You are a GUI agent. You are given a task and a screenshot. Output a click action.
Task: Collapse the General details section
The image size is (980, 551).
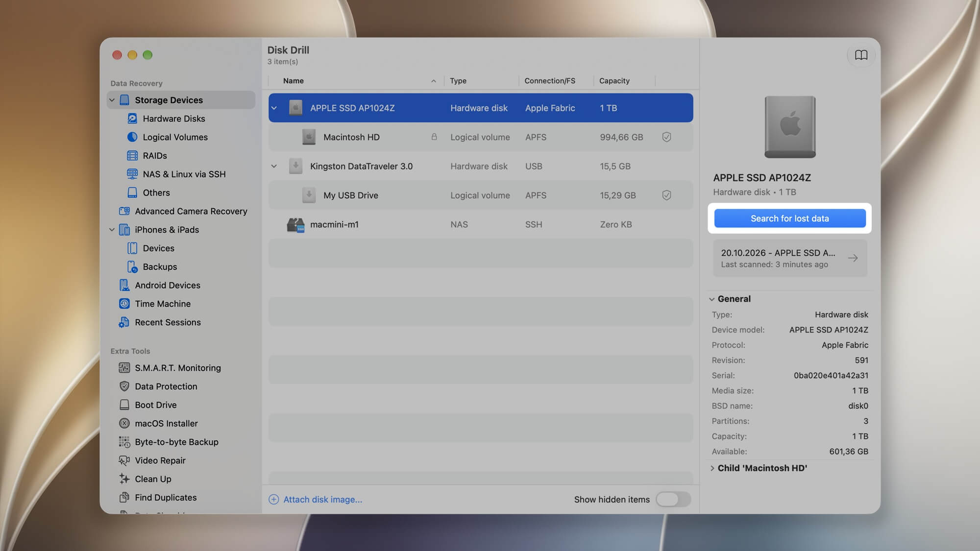(712, 299)
